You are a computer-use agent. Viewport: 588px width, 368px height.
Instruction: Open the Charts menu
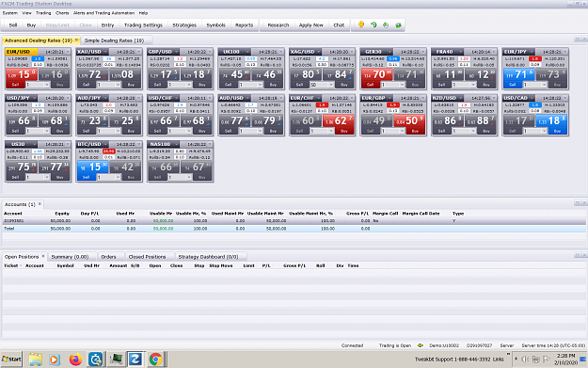click(x=62, y=13)
